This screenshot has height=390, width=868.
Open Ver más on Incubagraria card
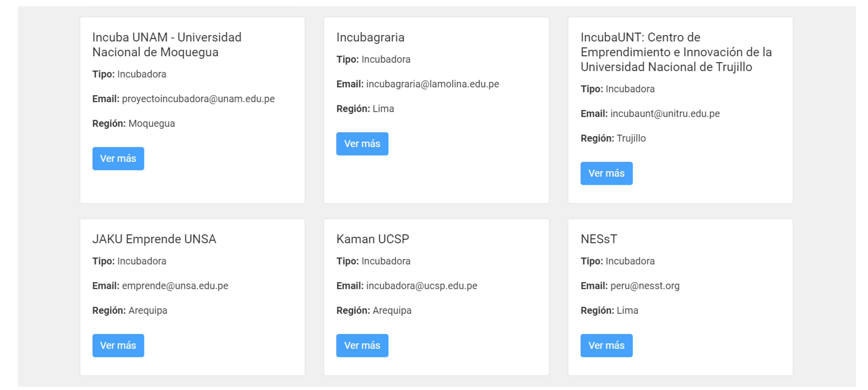(362, 144)
